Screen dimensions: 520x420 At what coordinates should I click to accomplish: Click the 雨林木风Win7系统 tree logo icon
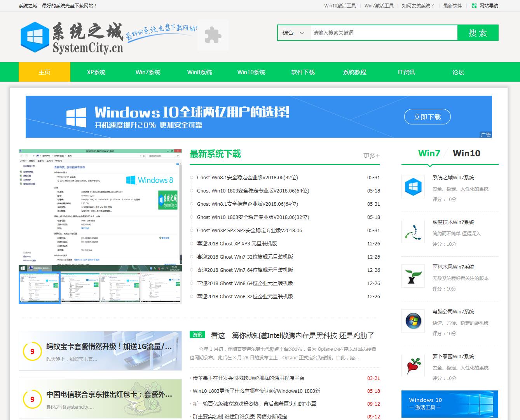[x=413, y=276]
